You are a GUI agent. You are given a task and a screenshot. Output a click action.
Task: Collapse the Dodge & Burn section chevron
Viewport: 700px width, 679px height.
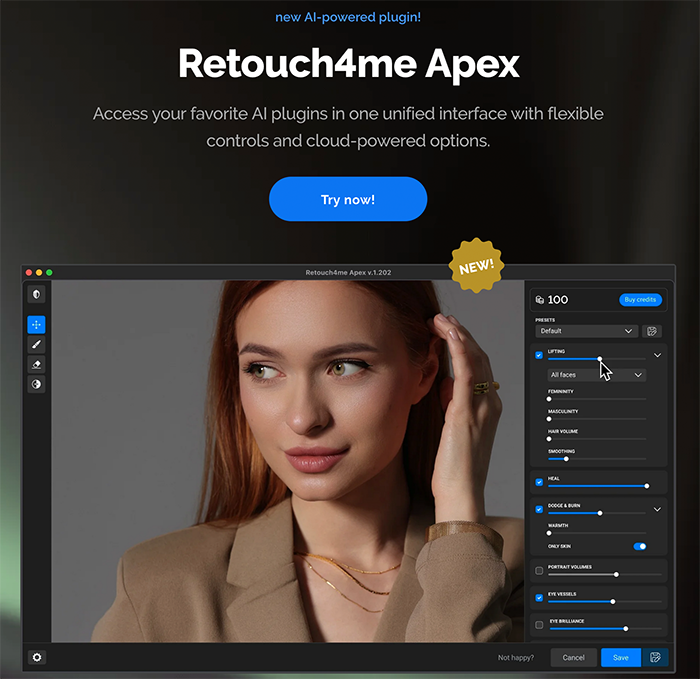(658, 509)
